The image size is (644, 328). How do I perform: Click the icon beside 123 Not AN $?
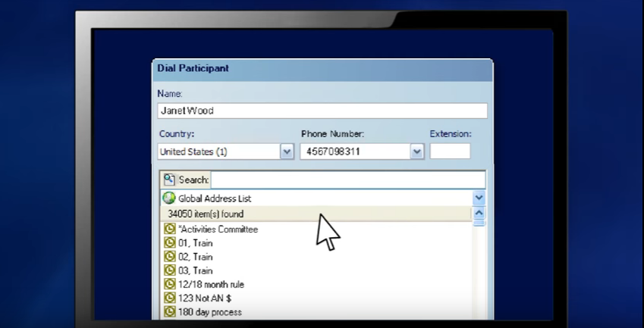[x=170, y=298]
